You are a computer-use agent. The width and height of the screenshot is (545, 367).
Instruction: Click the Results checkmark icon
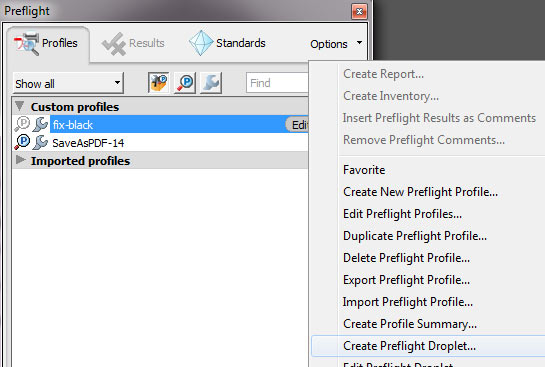coord(114,44)
